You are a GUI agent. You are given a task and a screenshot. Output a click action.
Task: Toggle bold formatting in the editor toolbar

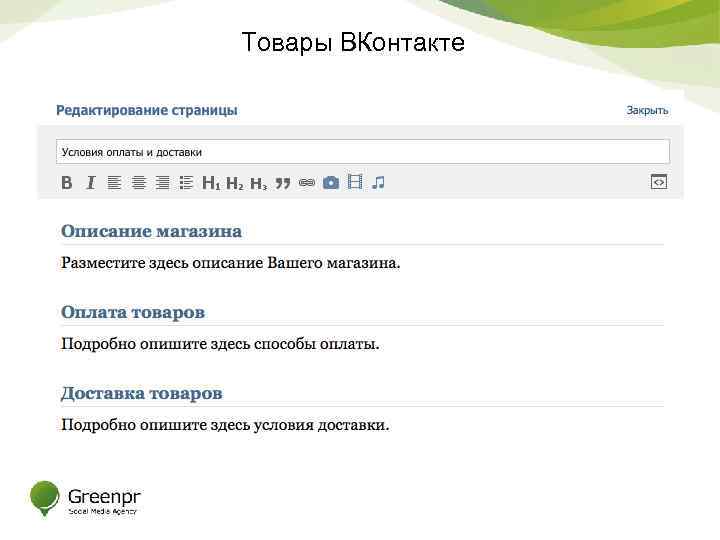coord(67,183)
